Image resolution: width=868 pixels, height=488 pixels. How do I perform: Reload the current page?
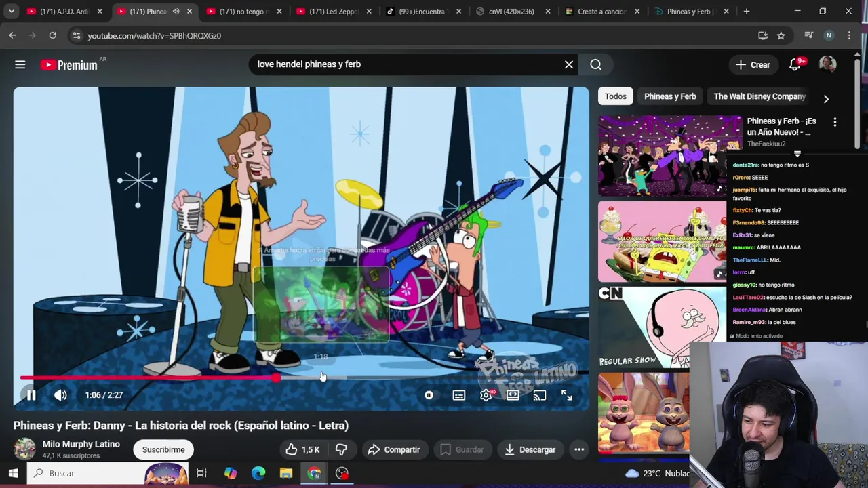click(52, 35)
